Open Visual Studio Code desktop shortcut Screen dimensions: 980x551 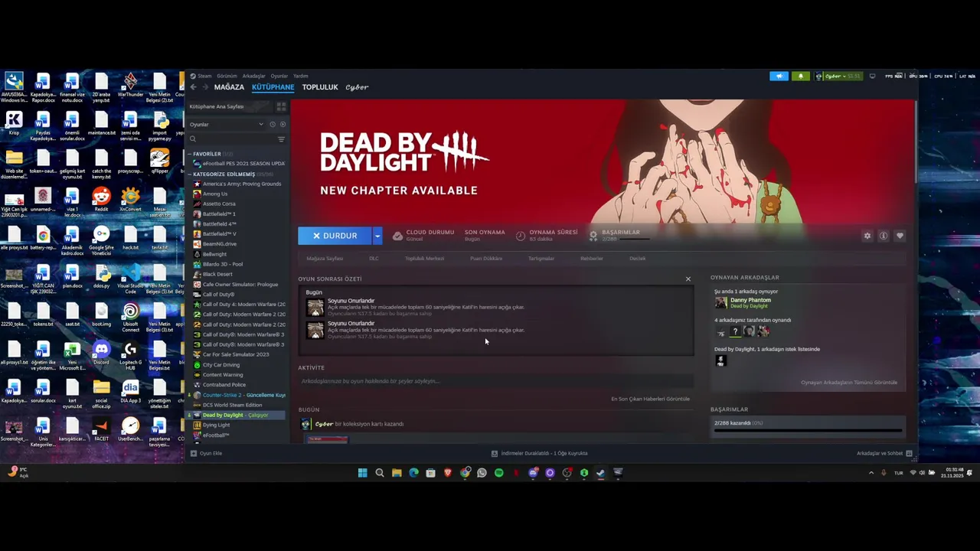[x=130, y=279]
